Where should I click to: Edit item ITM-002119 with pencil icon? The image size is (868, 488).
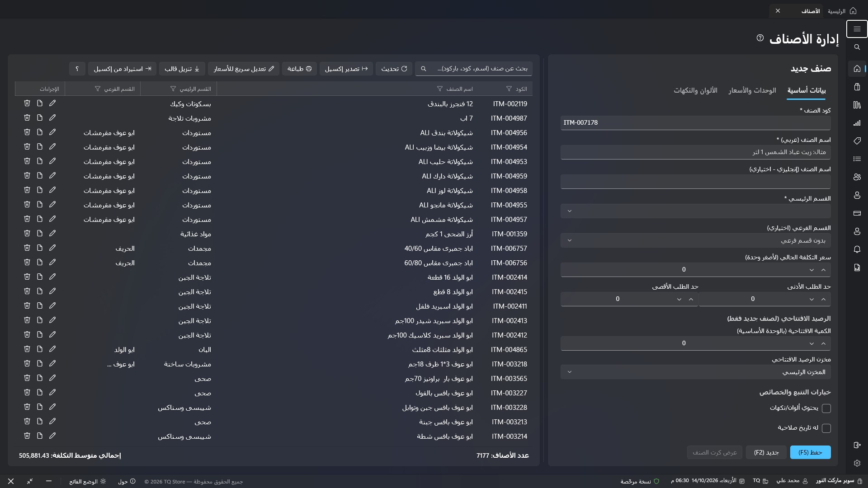(x=52, y=103)
